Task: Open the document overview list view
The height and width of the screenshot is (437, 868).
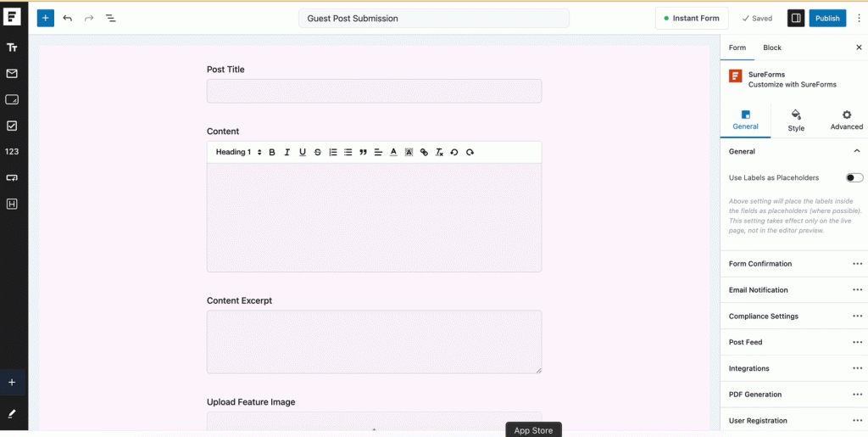Action: (111, 19)
